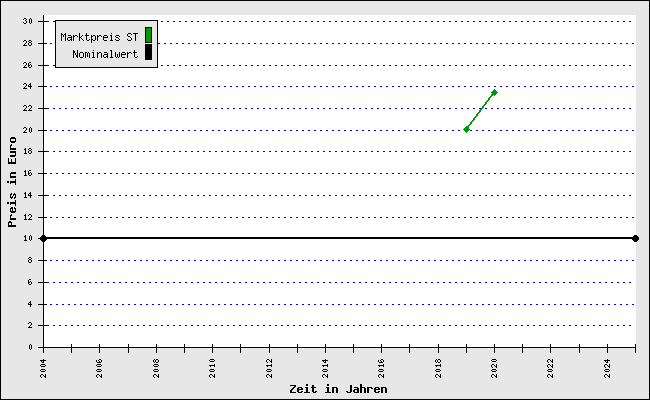Viewport: 650px width, 400px height.
Task: Click the x-axis year label 2008
Action: tap(156, 368)
